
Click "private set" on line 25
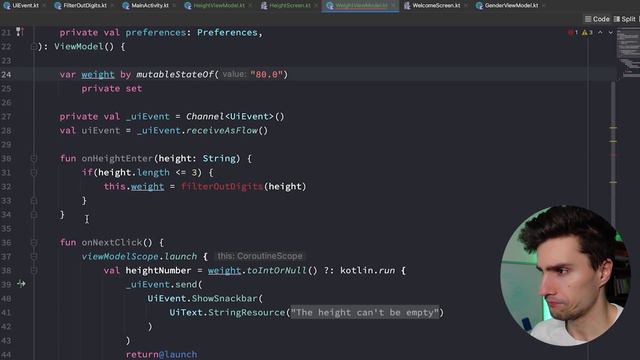pyautogui.click(x=111, y=89)
